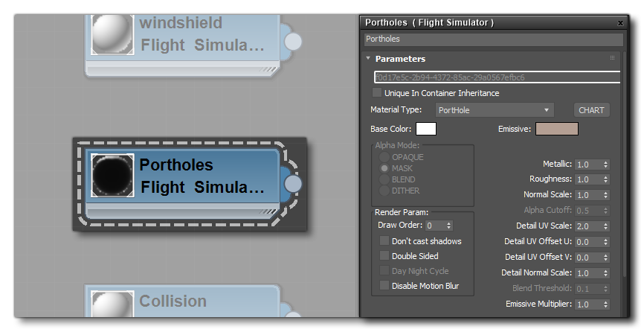Click the Alpha Cutoff spinner arrows
The height and width of the screenshot is (332, 644).
tap(606, 211)
